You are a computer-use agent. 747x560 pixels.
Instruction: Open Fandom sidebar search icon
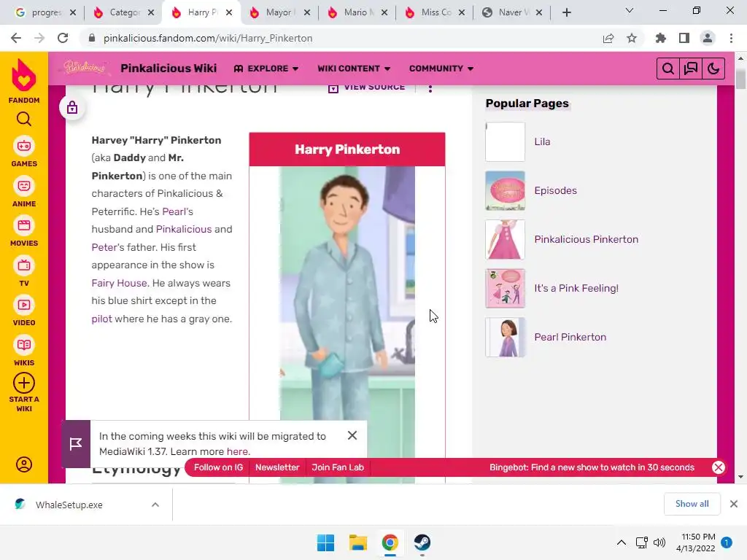click(24, 119)
